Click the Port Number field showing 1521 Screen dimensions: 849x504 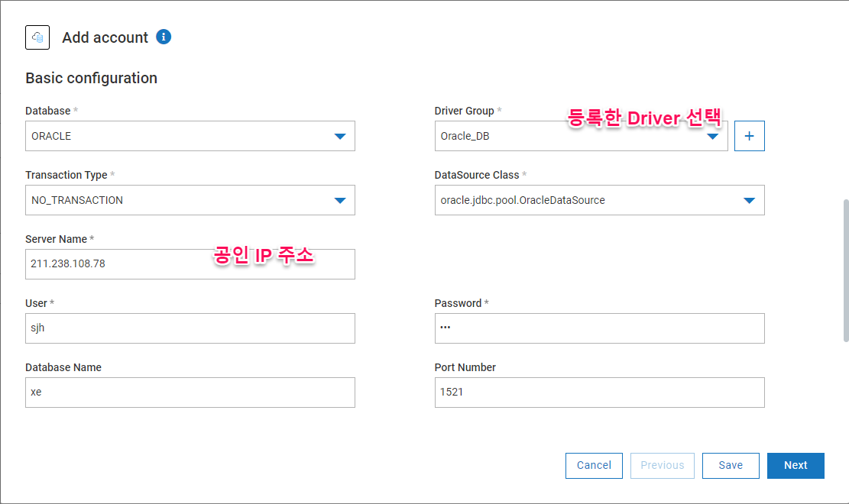[x=599, y=393]
